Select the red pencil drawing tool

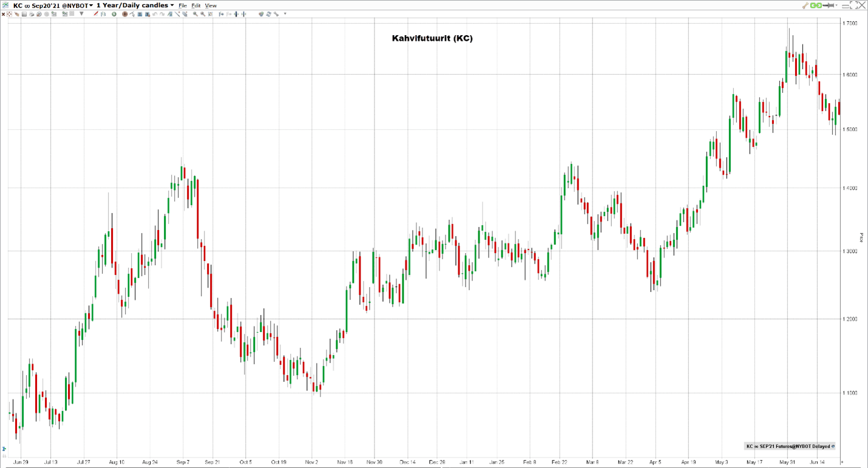(96, 14)
